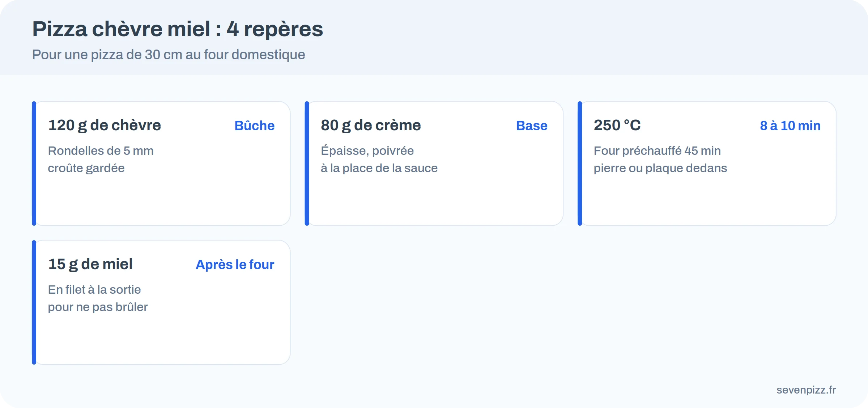Click the 'croûte gardée' text
Screen dimensions: 868x408
click(x=86, y=168)
